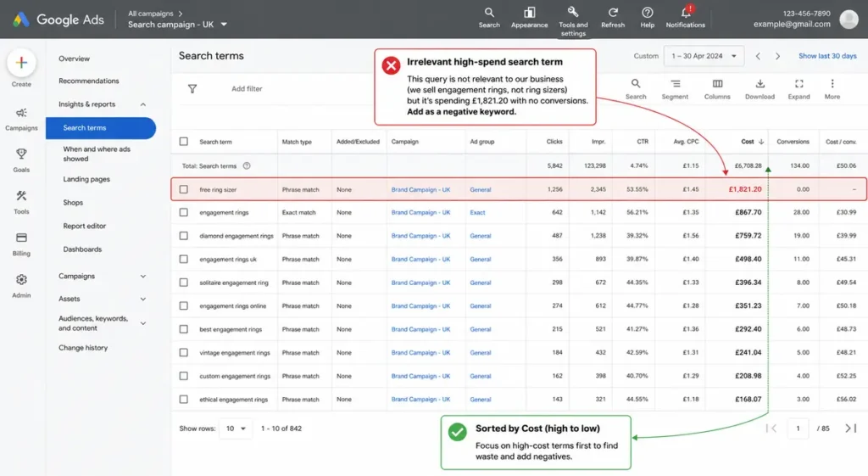Check the 'engagement rings uk' row checkbox

[184, 259]
